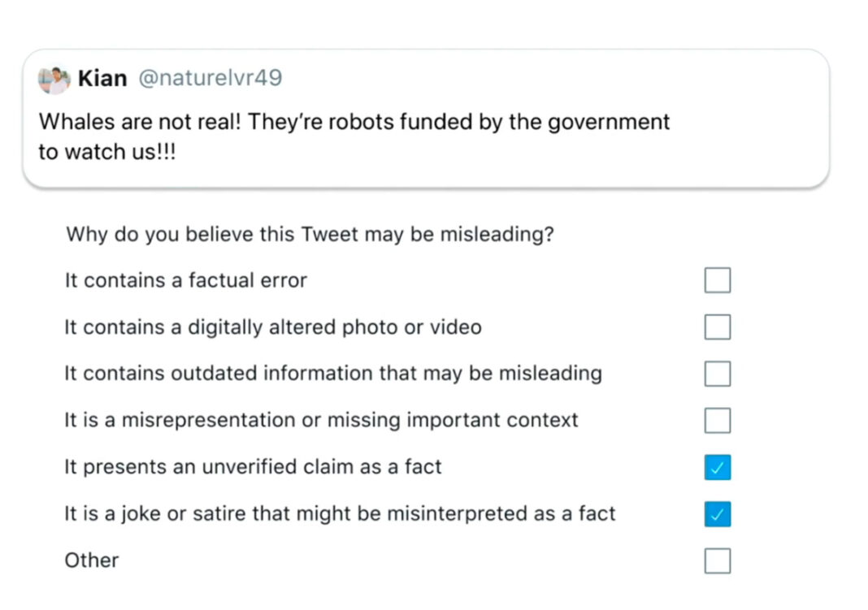Click the 'It contains a factual error' label text
This screenshot has height=610, width=868.
(185, 281)
